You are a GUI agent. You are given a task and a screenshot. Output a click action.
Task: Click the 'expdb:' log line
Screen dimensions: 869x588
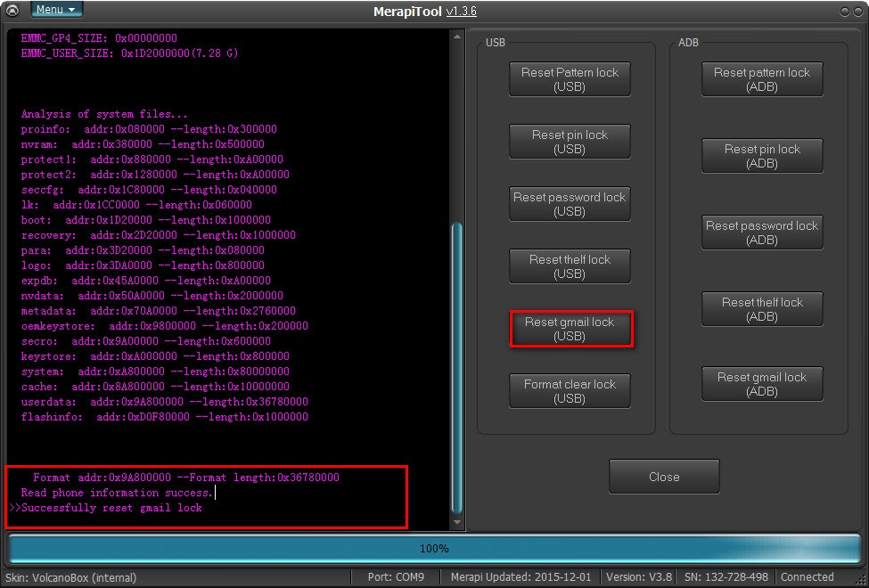tap(146, 281)
